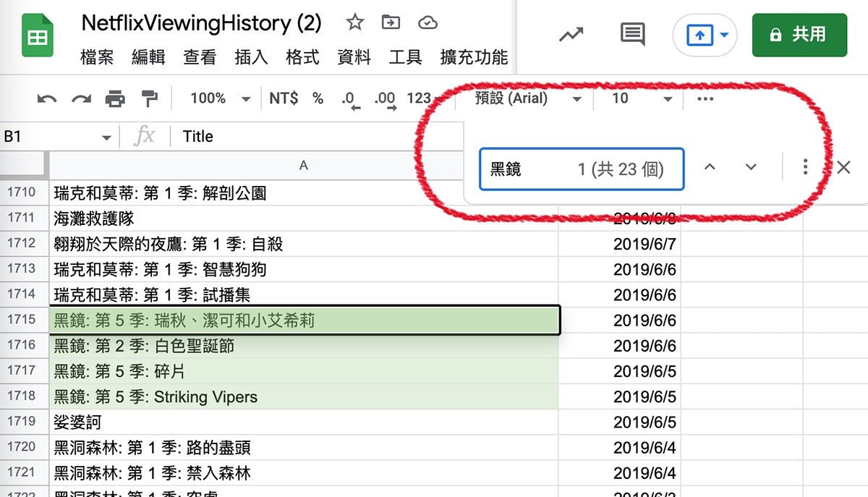The image size is (868, 497).
Task: Click cell 黑鏡: 第 2 季: 白色聖誕節
Action: pos(304,346)
